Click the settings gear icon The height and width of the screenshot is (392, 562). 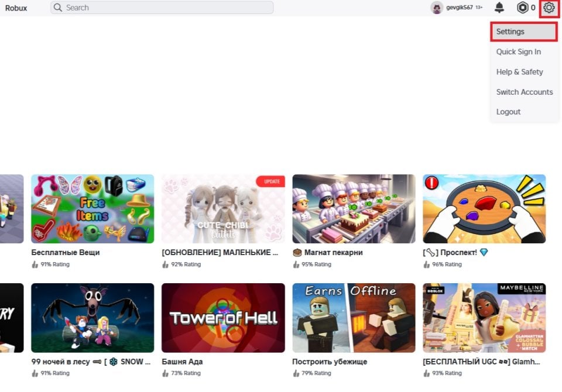pos(548,8)
